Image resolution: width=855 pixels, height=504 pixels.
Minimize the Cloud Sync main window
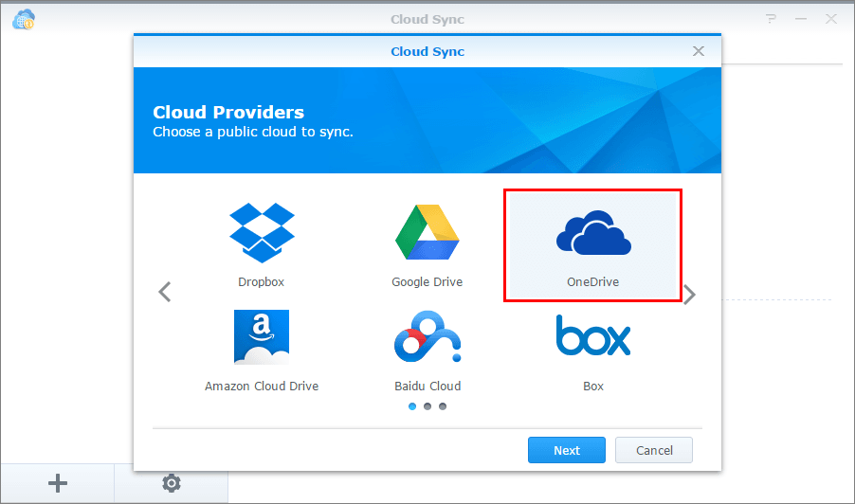pos(800,19)
